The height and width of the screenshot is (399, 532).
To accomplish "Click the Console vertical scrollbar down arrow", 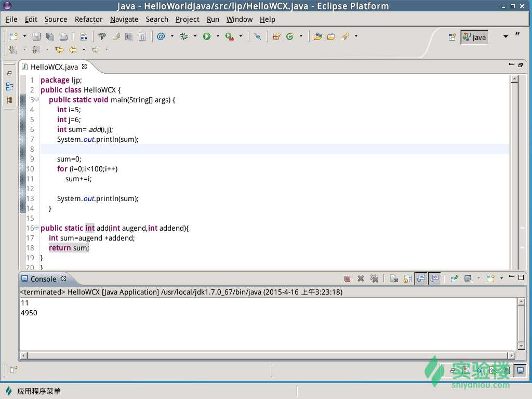I will 521,345.
